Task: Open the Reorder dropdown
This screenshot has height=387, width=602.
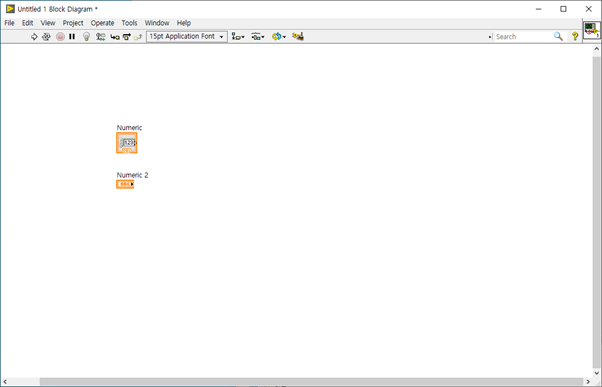Action: point(279,36)
